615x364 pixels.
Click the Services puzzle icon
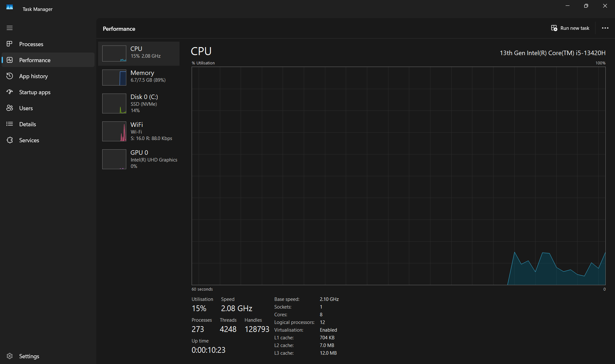10,140
